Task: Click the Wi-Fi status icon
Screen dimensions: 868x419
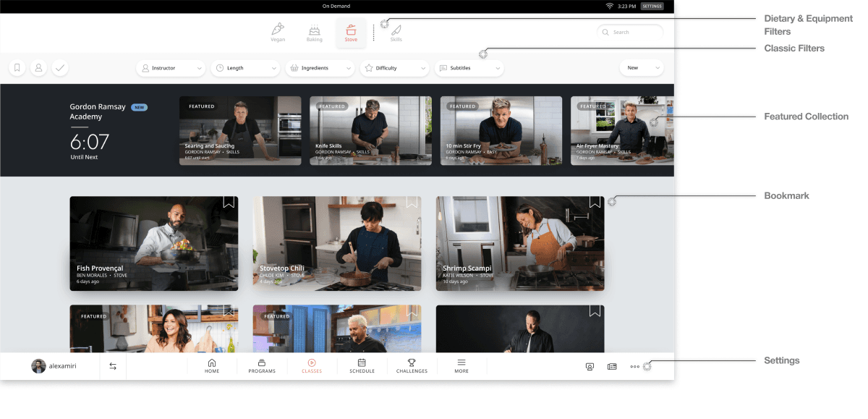Action: pyautogui.click(x=610, y=6)
